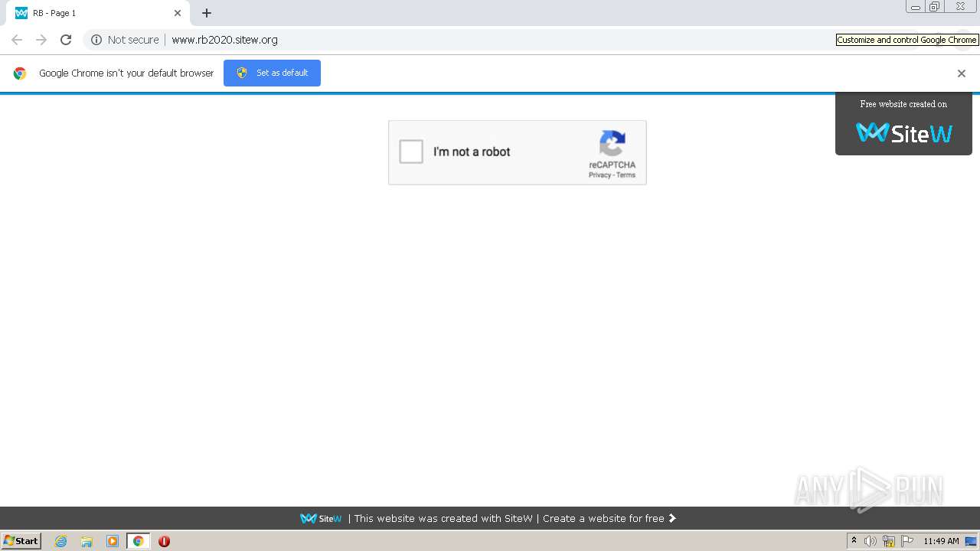This screenshot has height=551, width=980.
Task: Click the reCAPTCHA logo icon
Action: click(612, 143)
